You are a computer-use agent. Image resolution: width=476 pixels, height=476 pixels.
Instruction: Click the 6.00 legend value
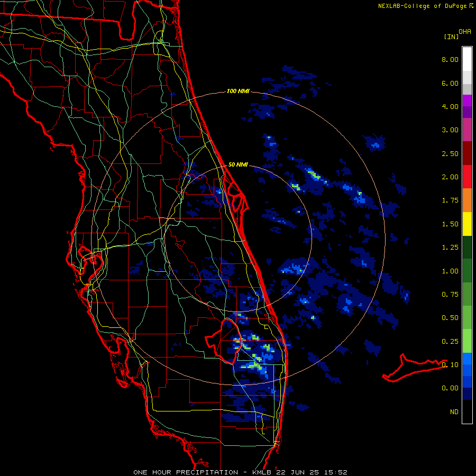click(450, 83)
